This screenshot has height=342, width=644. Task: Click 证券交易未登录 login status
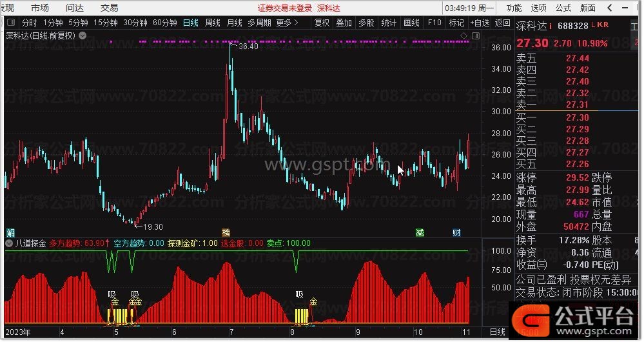285,8
